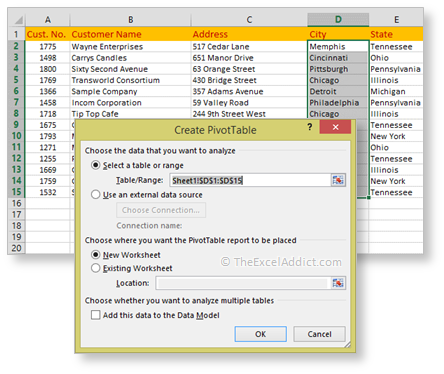This screenshot has height=374, width=444.
Task: Select the 357 Adams Avenue cell
Action: click(249, 91)
